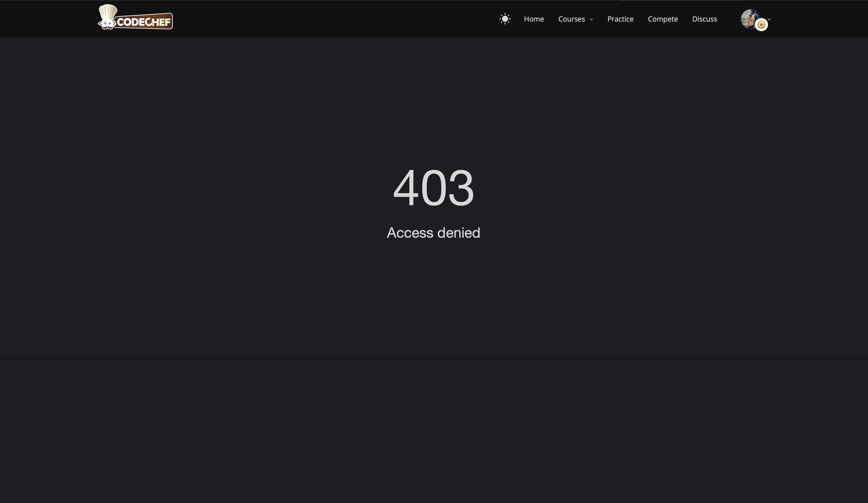Toggle light theme with sun icon
868x503 pixels.
505,19
